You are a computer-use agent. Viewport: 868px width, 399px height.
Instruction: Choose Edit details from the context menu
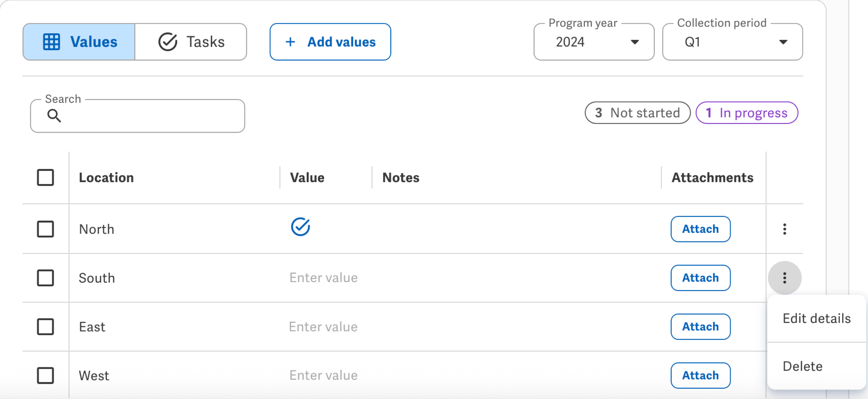pyautogui.click(x=817, y=318)
